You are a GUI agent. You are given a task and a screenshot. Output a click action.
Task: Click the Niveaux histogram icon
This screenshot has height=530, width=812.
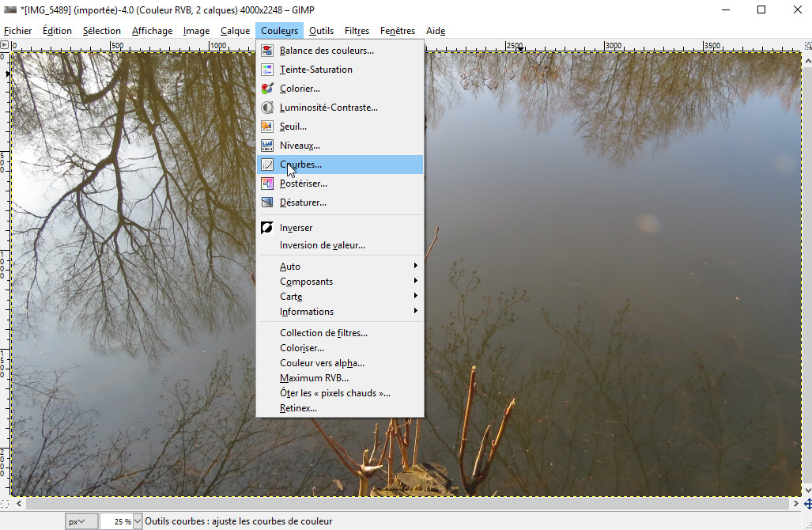point(267,146)
